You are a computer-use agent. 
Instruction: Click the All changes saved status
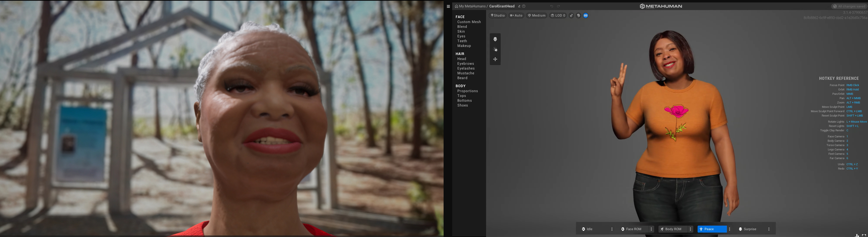coord(849,6)
